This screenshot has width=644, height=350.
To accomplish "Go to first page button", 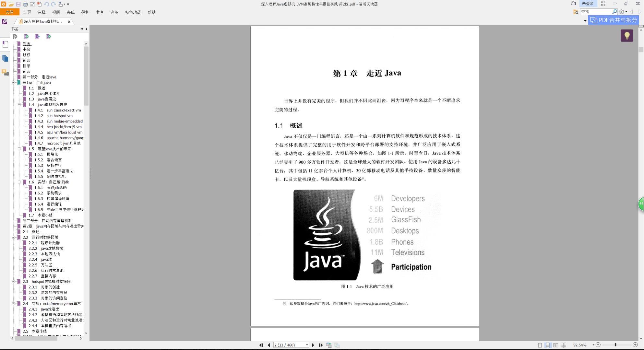I will tap(261, 345).
